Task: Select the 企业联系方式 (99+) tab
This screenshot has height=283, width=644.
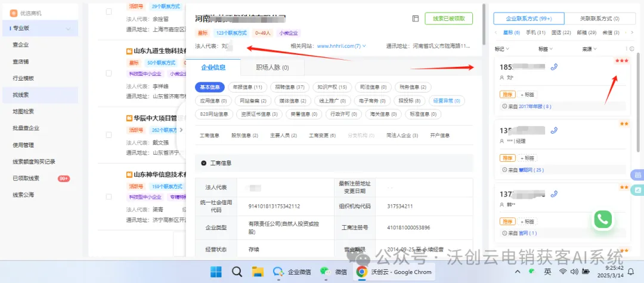Action: 528,19
